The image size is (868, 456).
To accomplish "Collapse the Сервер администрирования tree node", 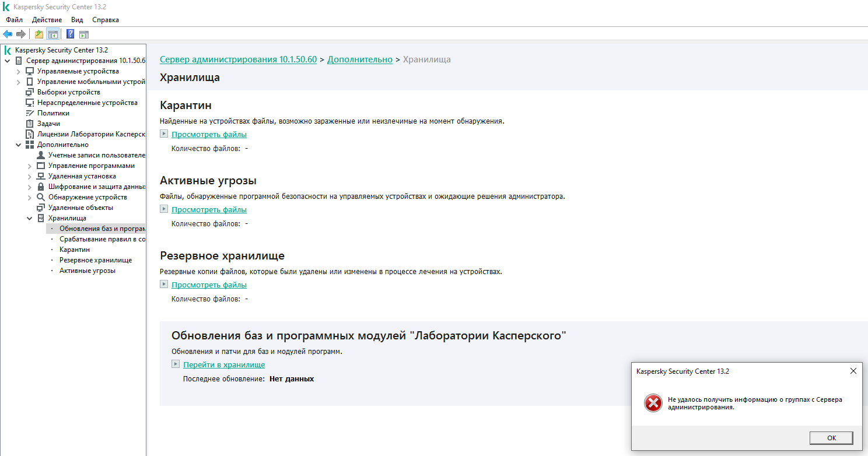I will (7, 61).
